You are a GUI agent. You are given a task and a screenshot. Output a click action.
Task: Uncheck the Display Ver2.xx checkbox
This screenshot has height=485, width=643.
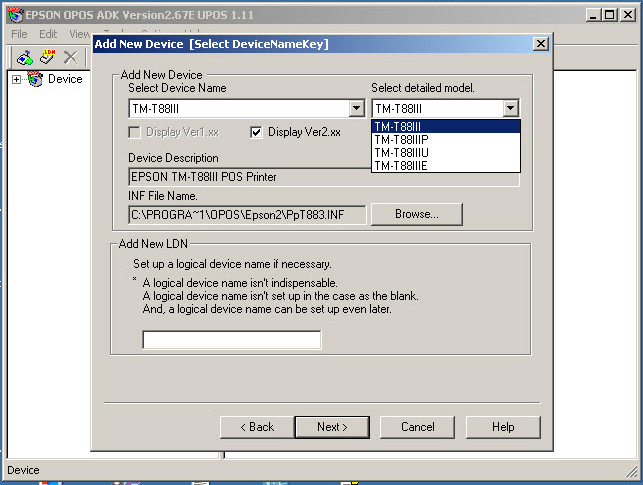tap(256, 132)
